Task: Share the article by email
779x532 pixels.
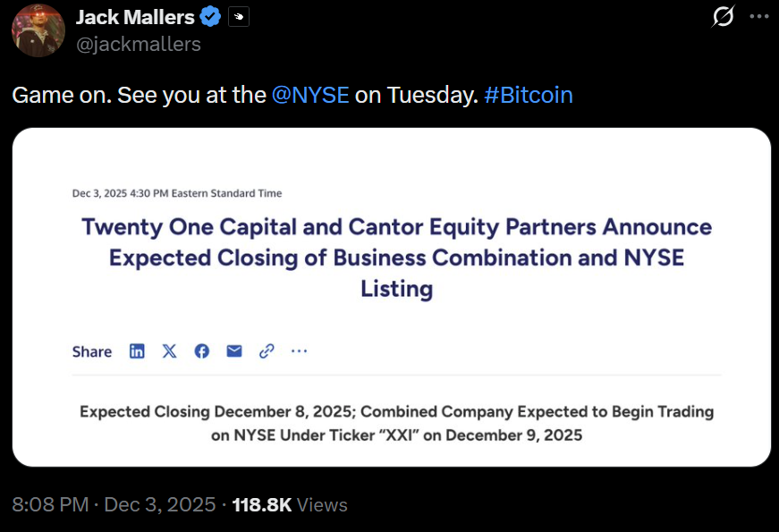Action: [x=233, y=351]
